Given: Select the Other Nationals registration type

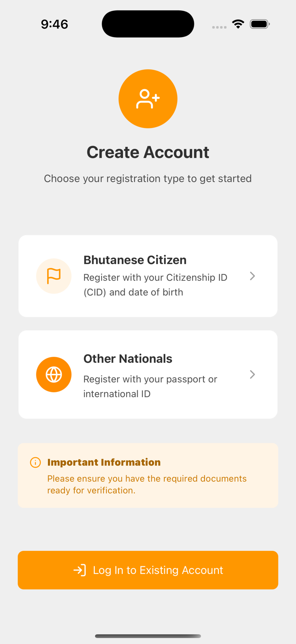Looking at the screenshot, I should (x=148, y=374).
